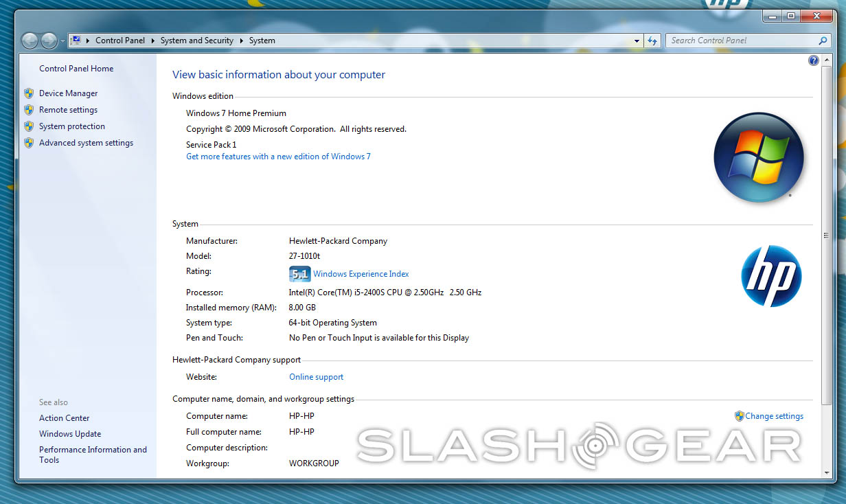Click inside the Search Control Panel field

742,41
